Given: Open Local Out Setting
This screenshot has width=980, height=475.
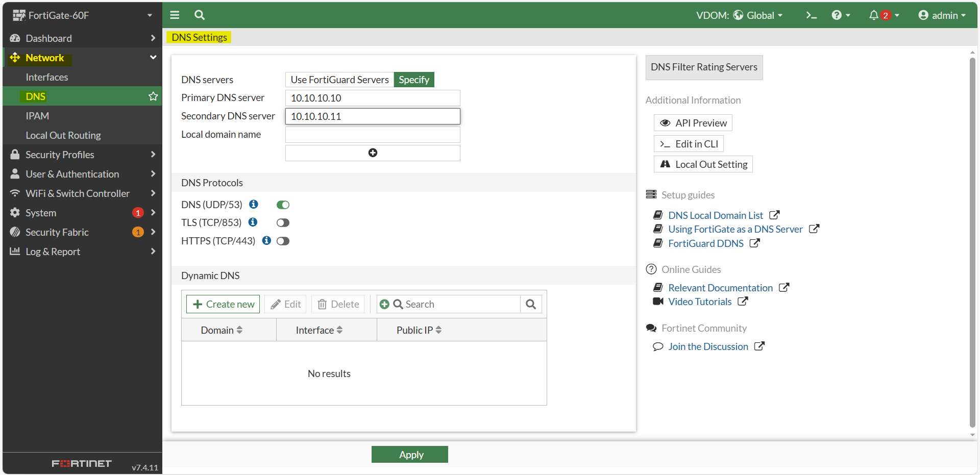Looking at the screenshot, I should (x=703, y=164).
